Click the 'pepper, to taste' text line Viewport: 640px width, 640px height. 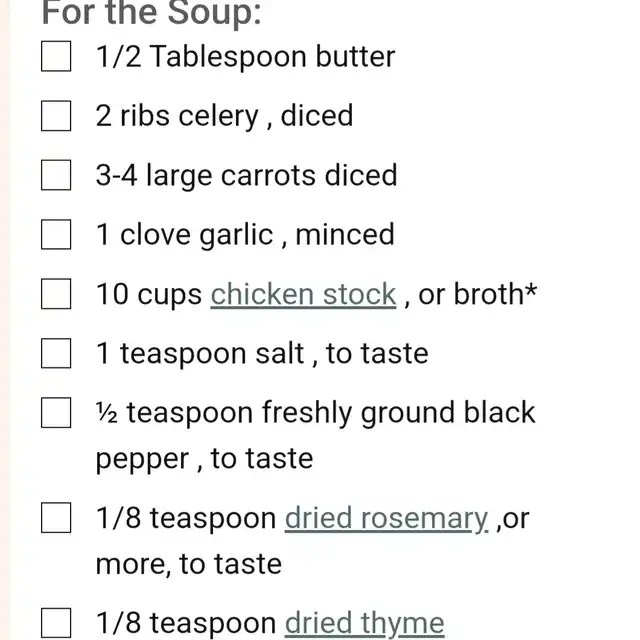(204, 459)
